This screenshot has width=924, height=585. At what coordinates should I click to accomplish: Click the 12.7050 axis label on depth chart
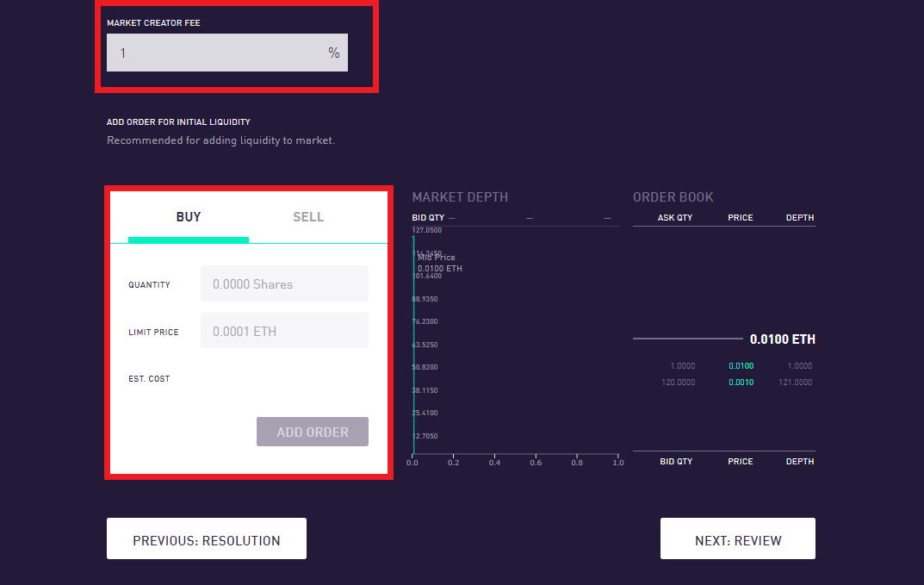click(x=425, y=436)
